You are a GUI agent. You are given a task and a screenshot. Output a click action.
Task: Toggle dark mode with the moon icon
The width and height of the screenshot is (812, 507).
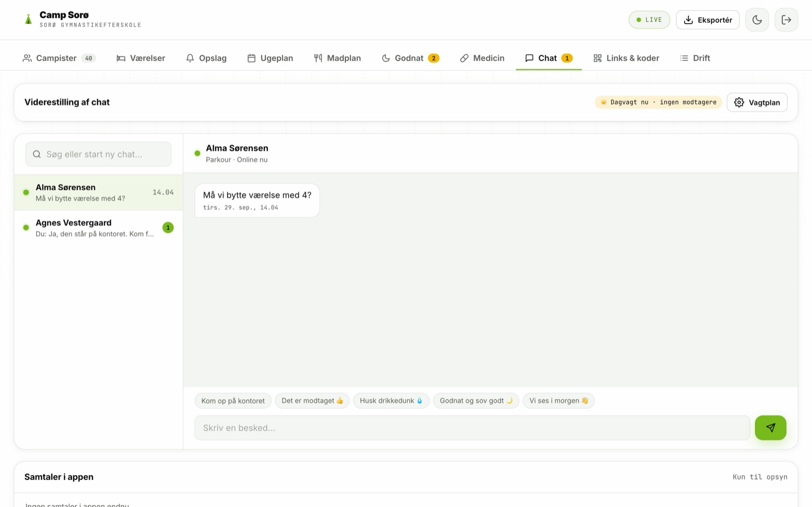[757, 20]
